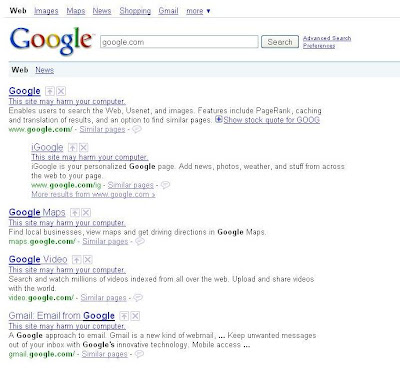400x374 pixels.
Task: Click harm warning under Google Maps
Action: click(67, 223)
